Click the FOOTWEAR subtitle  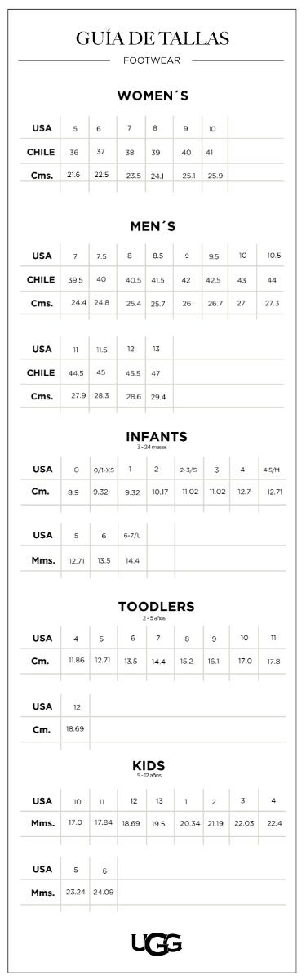(153, 60)
